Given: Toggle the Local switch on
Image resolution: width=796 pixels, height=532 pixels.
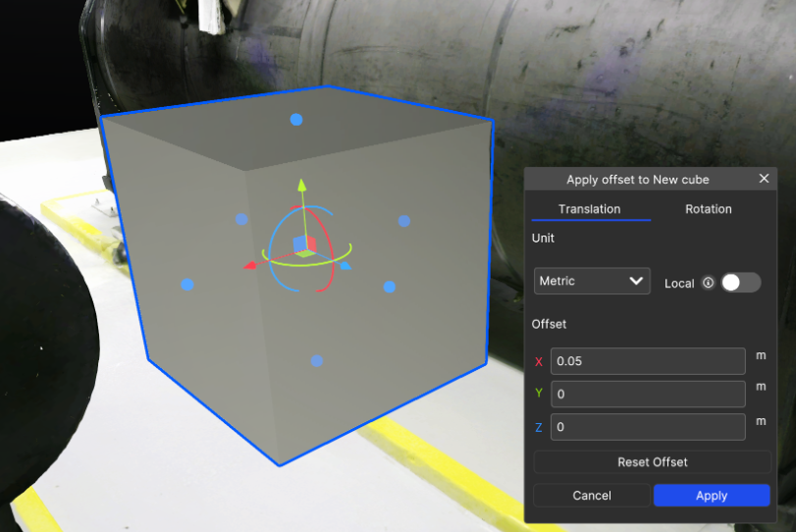Looking at the screenshot, I should pos(740,283).
